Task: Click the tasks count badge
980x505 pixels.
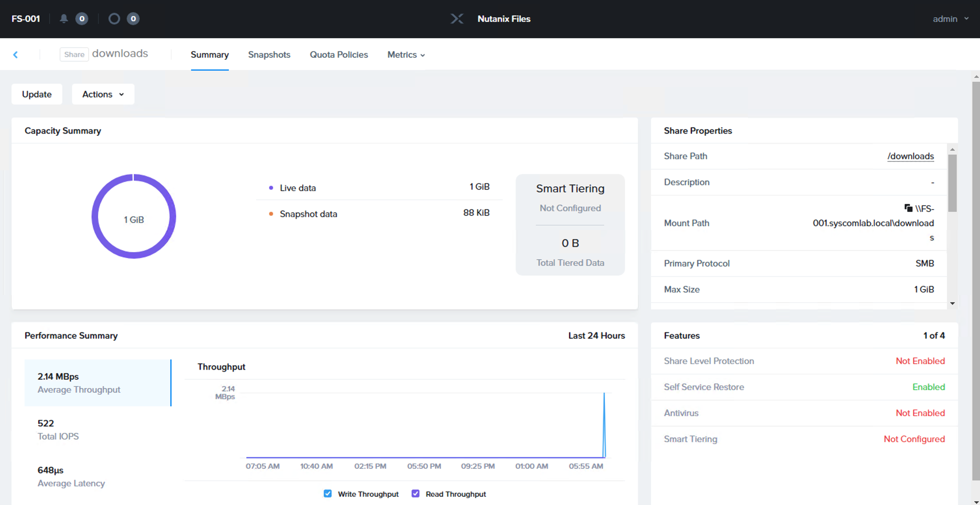Action: click(133, 19)
